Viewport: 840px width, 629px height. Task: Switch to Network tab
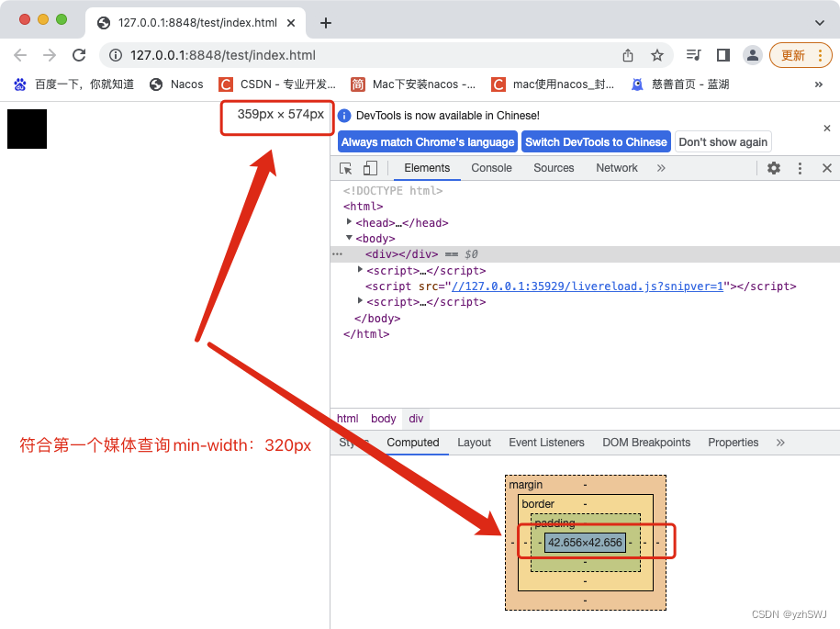[x=617, y=168]
